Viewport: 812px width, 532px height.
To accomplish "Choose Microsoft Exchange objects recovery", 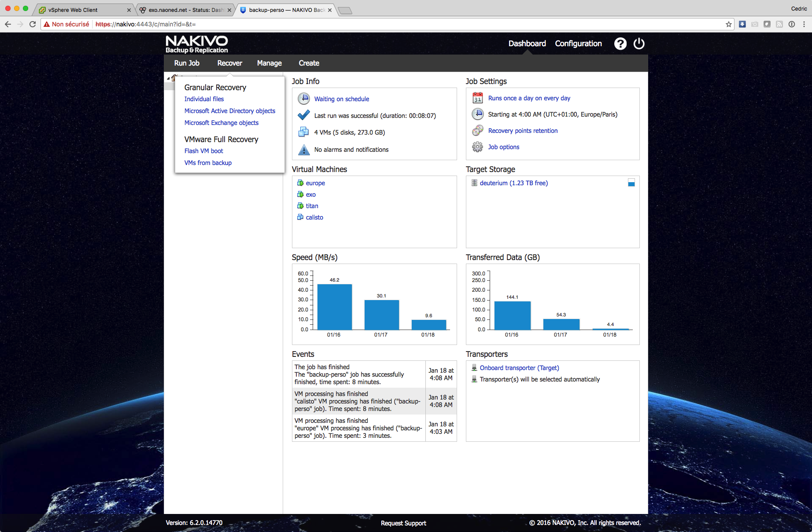I will click(221, 123).
